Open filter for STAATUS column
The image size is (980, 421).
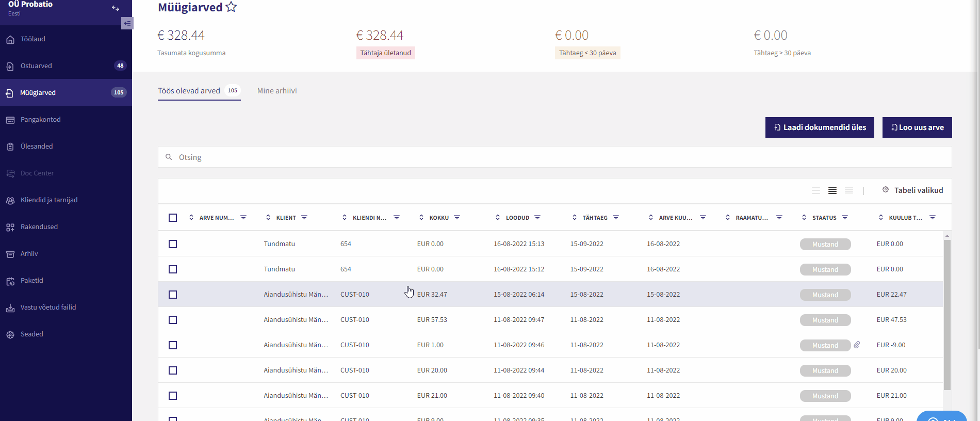[845, 218]
